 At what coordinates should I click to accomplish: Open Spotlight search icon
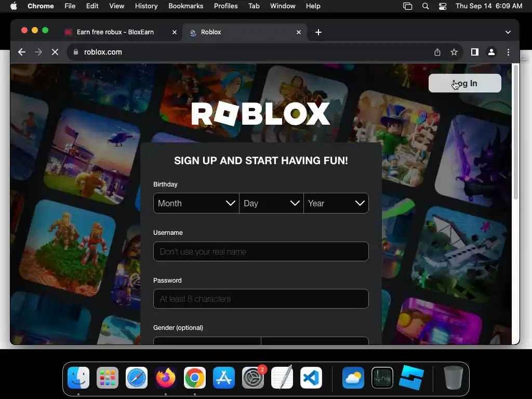tap(425, 6)
